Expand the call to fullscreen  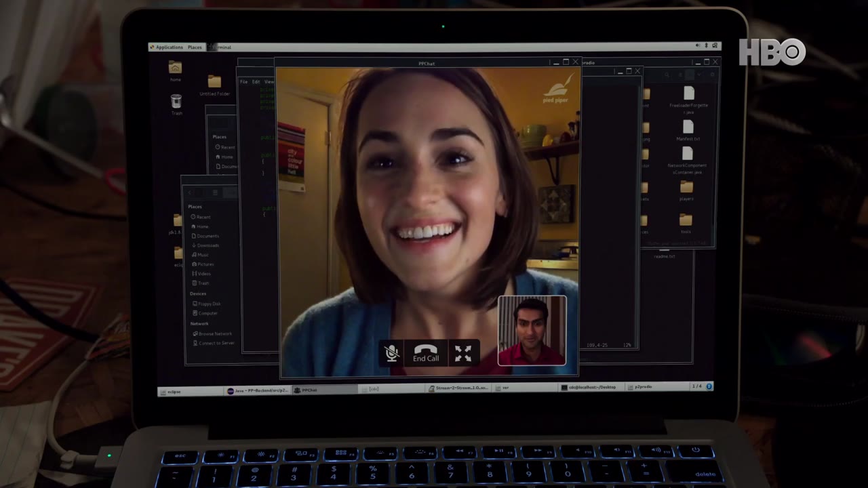click(463, 352)
